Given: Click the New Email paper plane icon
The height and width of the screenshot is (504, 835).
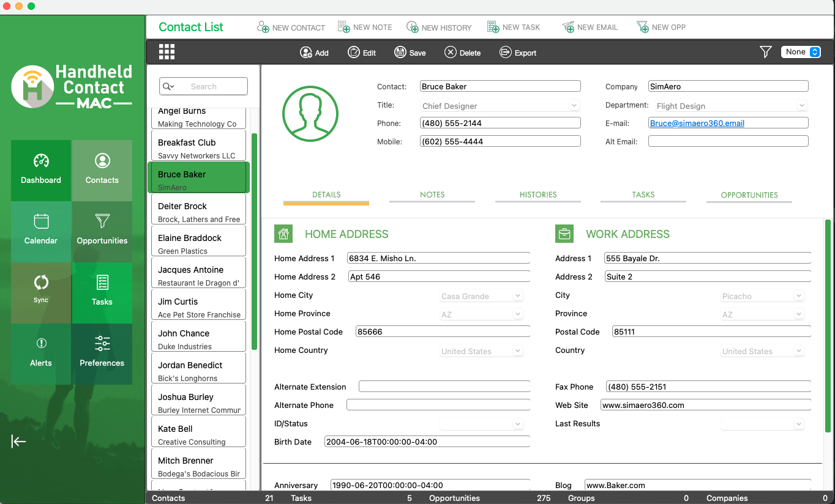Looking at the screenshot, I should [x=568, y=27].
